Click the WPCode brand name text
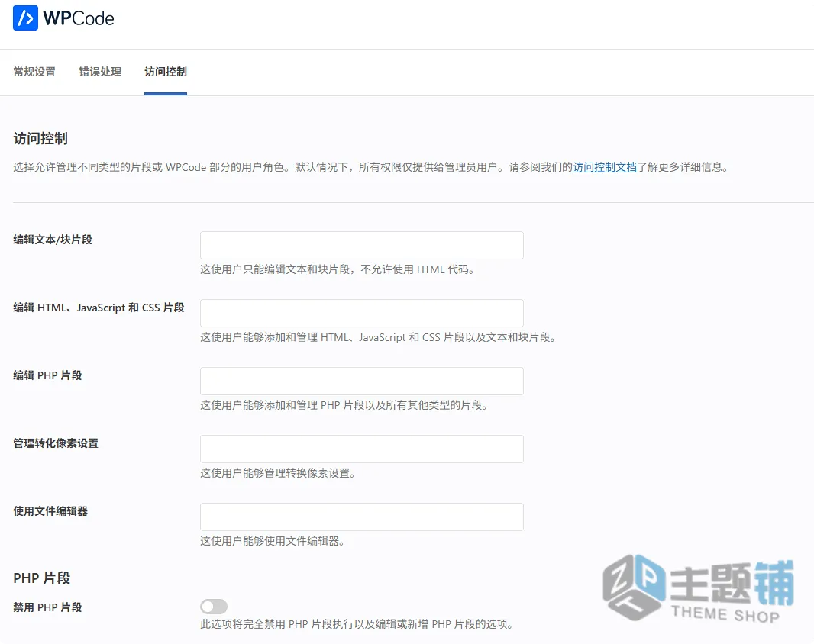 pyautogui.click(x=79, y=18)
